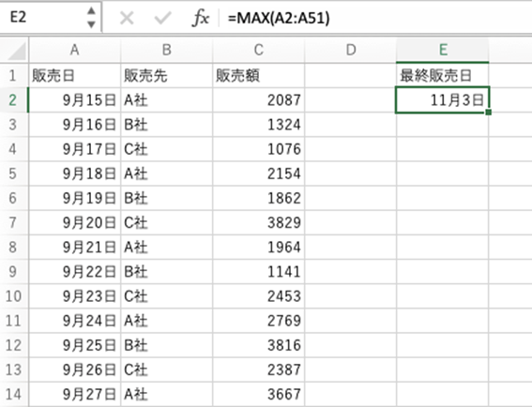
Task: Select column C header
Action: pyautogui.click(x=259, y=51)
